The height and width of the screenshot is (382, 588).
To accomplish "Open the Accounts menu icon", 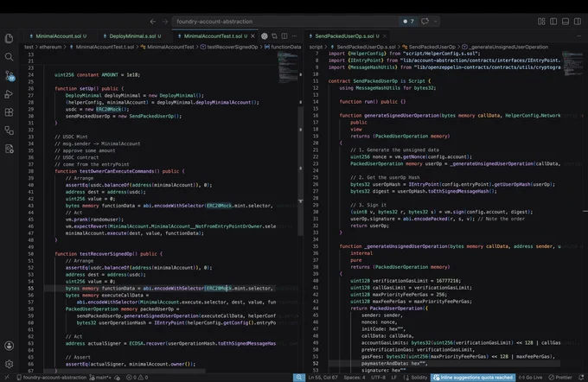I will click(9, 346).
